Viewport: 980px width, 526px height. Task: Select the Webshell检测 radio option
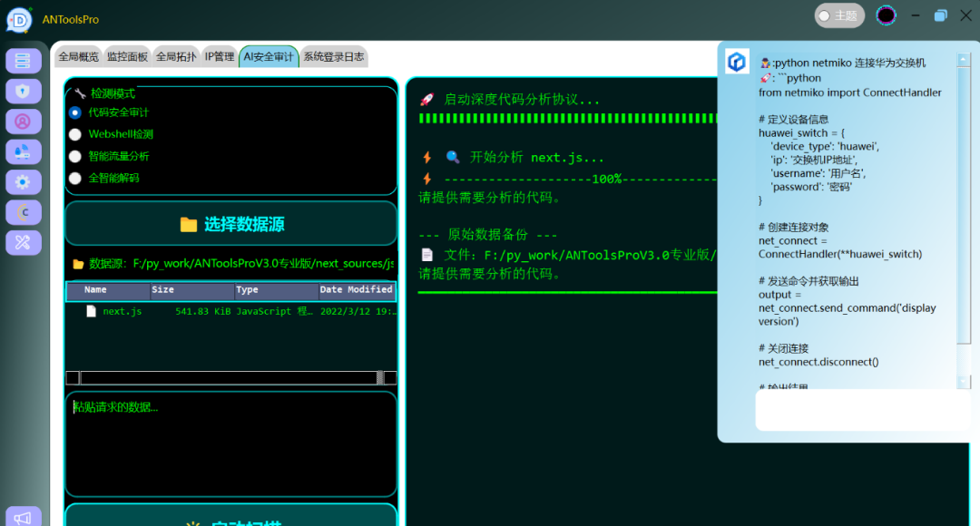[x=75, y=134]
